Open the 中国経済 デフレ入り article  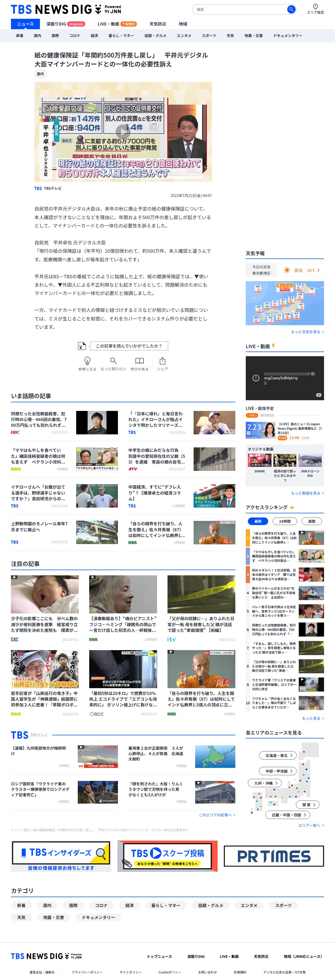click(181, 496)
